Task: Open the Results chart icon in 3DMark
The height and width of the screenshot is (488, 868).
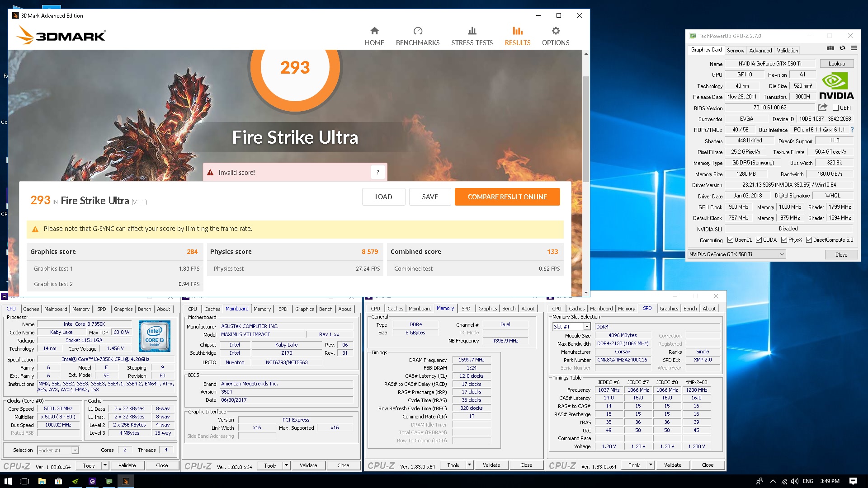Action: [x=518, y=31]
